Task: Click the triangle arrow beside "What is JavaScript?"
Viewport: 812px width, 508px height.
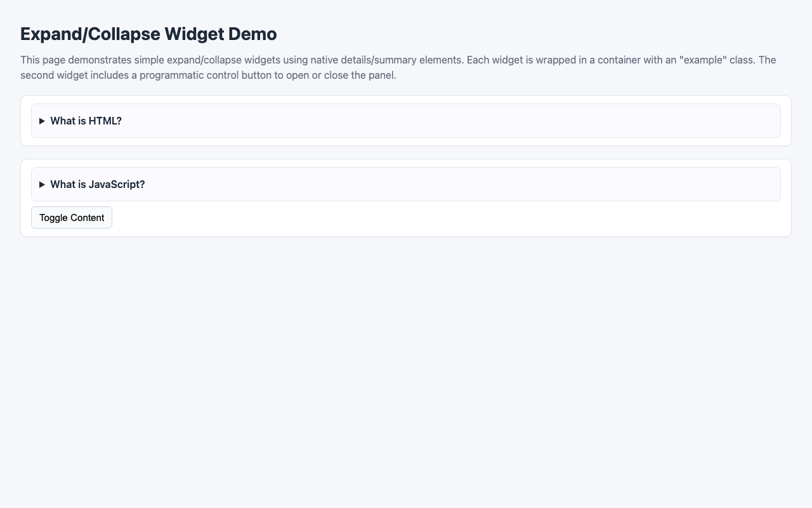Action: point(43,184)
